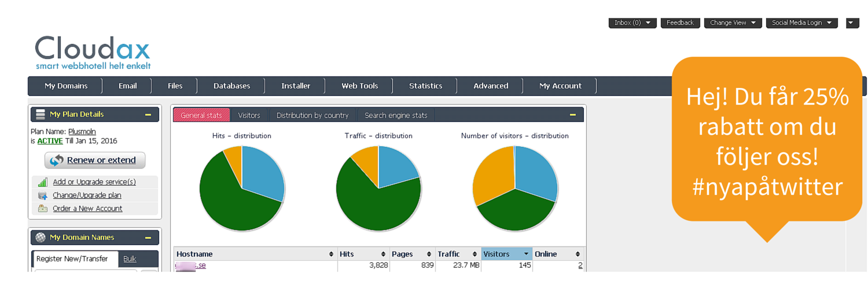Open the Order a New Account link
Viewport: 868px width, 289px height.
click(87, 209)
